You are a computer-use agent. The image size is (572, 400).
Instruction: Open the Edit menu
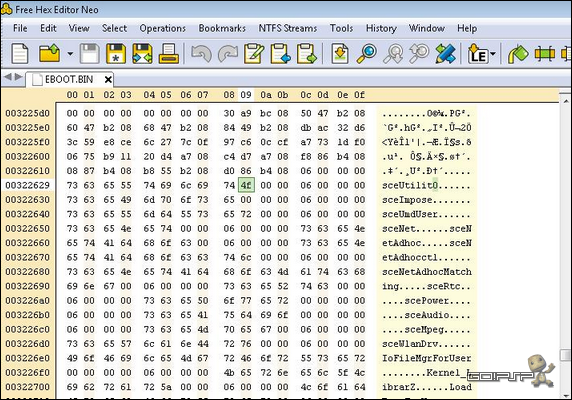click(x=48, y=28)
